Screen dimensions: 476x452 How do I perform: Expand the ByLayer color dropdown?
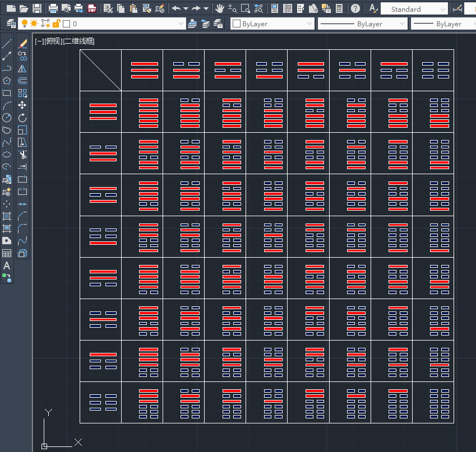(x=309, y=24)
